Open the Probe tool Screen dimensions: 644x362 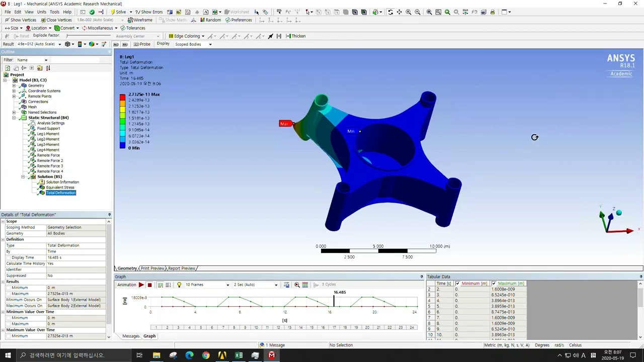tap(142, 44)
